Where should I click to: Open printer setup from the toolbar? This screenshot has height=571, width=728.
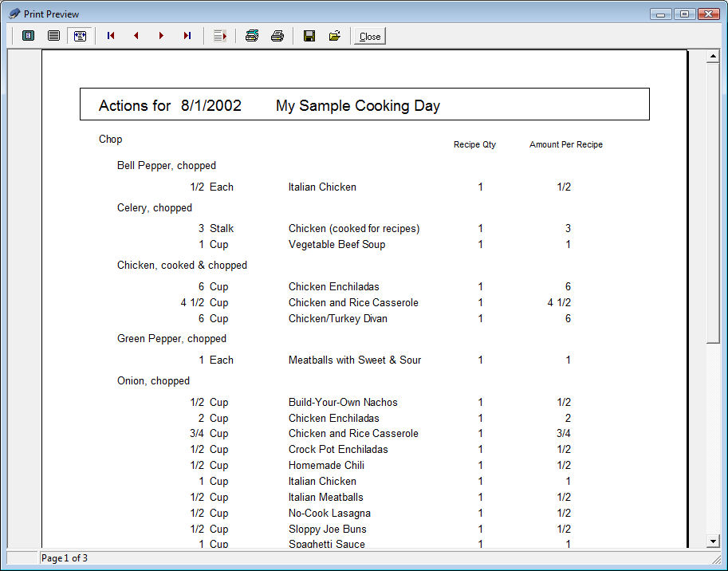(x=252, y=36)
